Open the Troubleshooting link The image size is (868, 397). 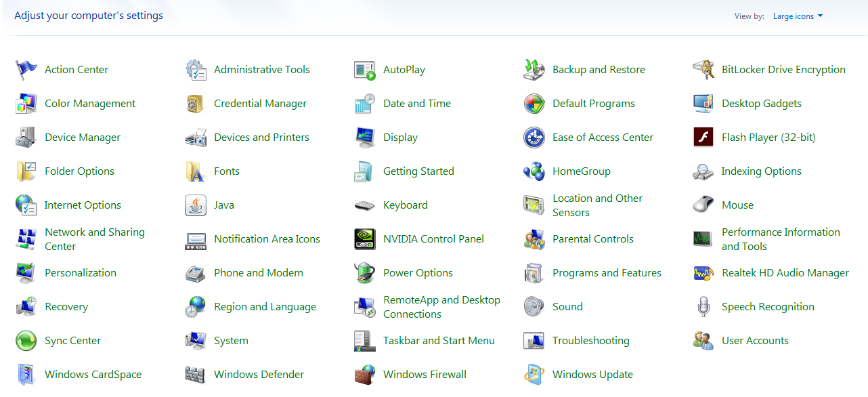(591, 341)
